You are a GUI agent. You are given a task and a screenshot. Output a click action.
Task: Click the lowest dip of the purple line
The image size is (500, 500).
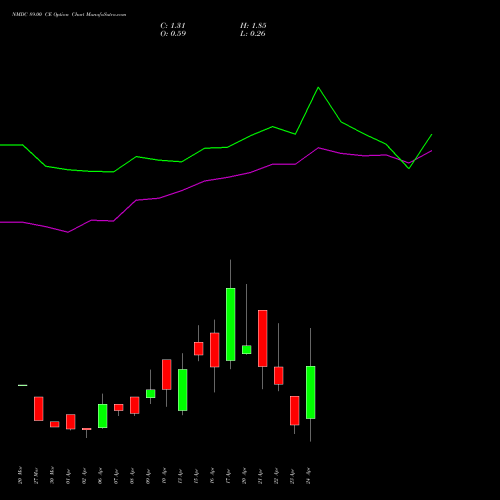coord(68,232)
